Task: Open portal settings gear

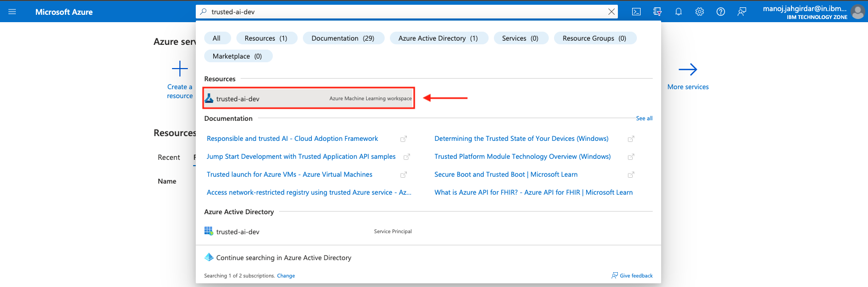Action: click(x=700, y=12)
